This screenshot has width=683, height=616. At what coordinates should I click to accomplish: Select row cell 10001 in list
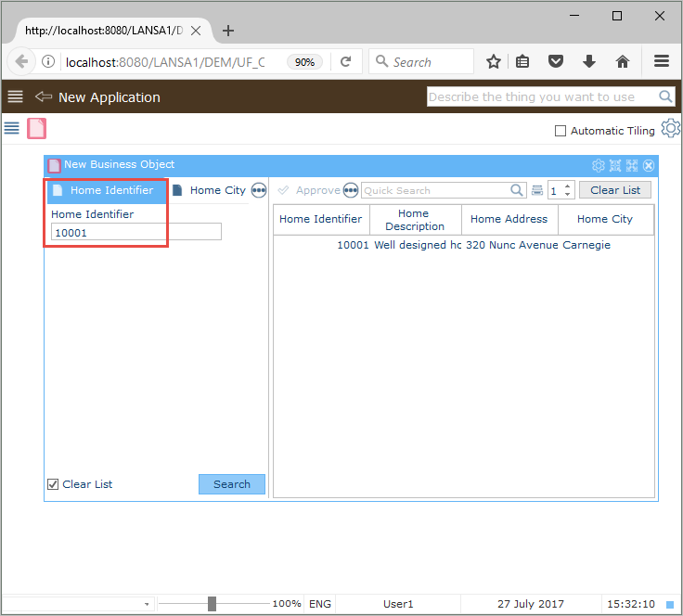click(x=353, y=245)
